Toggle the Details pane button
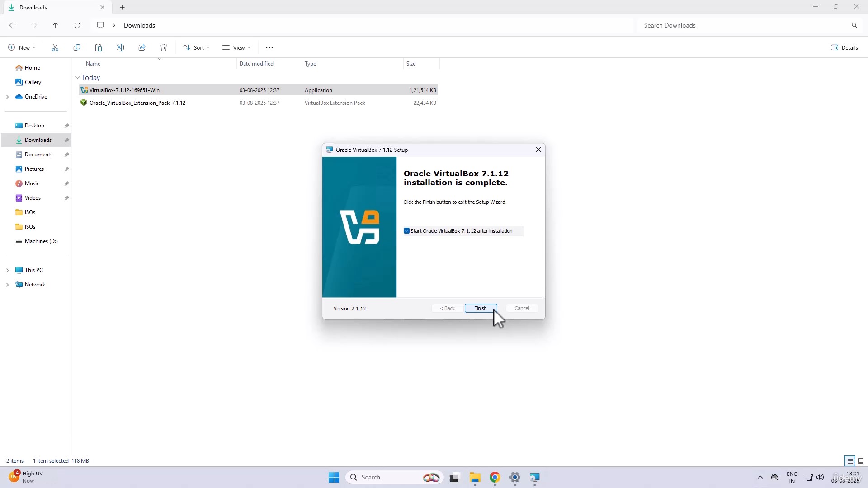Screen dimensions: 868x488 coord(844,47)
